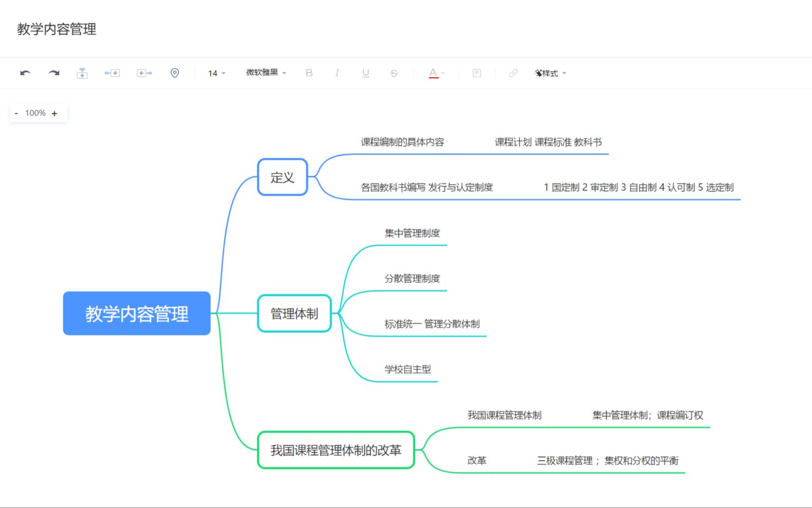
Task: Select the 集中管理制度 topic
Action: click(x=412, y=233)
